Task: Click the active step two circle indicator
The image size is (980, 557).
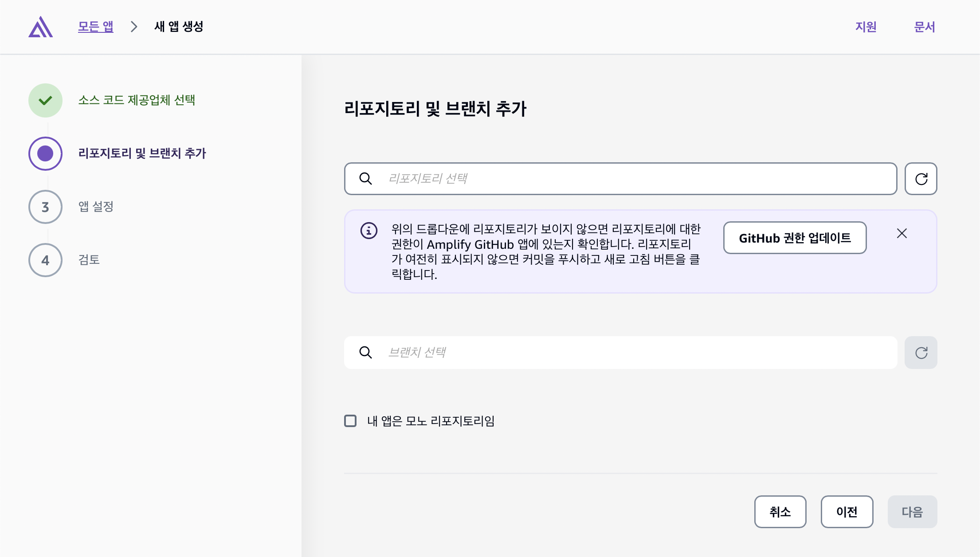Action: pyautogui.click(x=45, y=153)
